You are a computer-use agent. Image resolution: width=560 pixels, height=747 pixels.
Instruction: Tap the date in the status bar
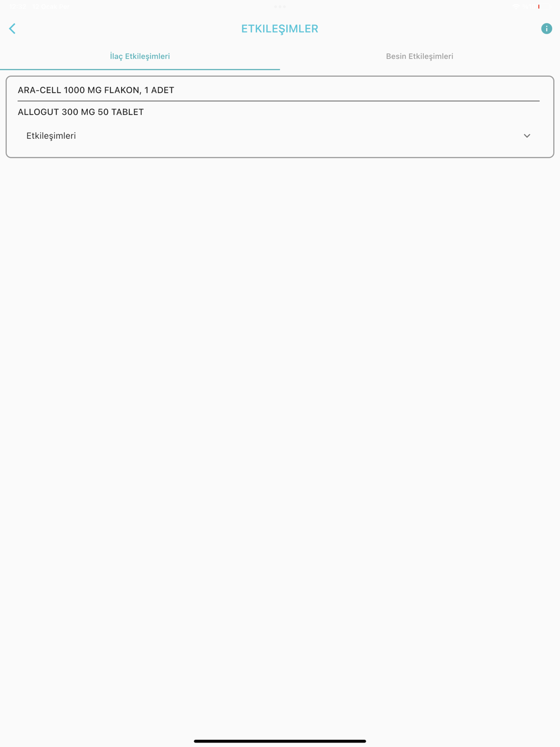(x=50, y=7)
